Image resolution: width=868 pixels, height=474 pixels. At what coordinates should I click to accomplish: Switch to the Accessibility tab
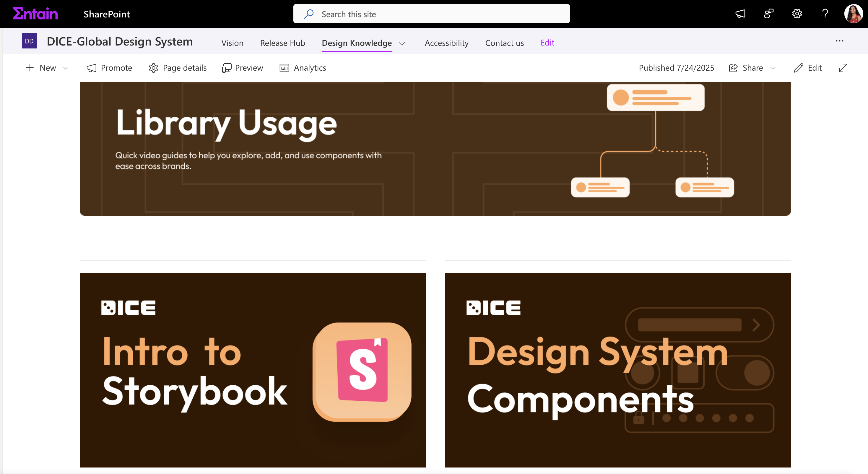446,43
